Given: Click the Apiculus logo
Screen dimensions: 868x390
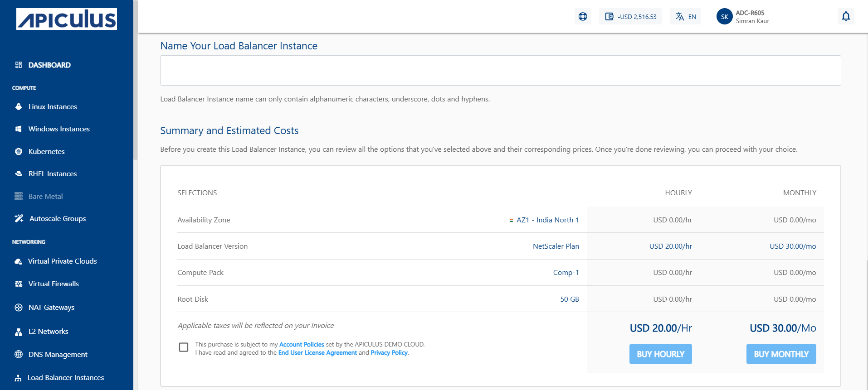Looking at the screenshot, I should click(x=67, y=19).
